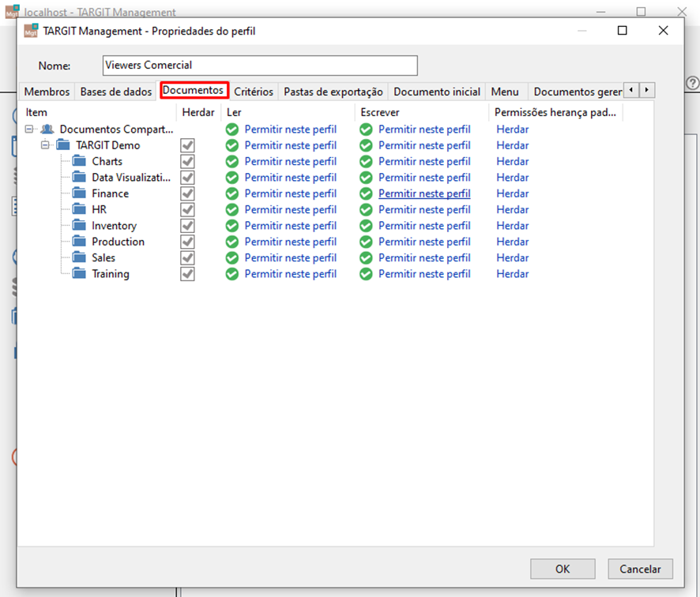Select the Data Visualizati... tree row label

tap(131, 177)
